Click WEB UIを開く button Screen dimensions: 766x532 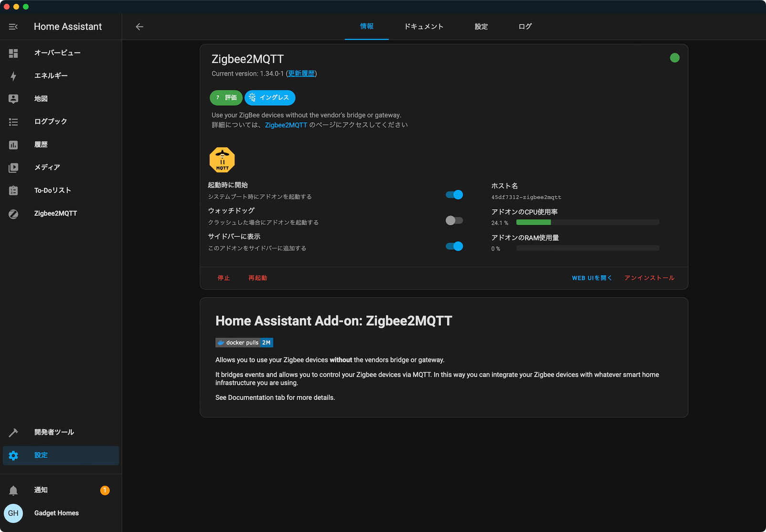pos(592,278)
